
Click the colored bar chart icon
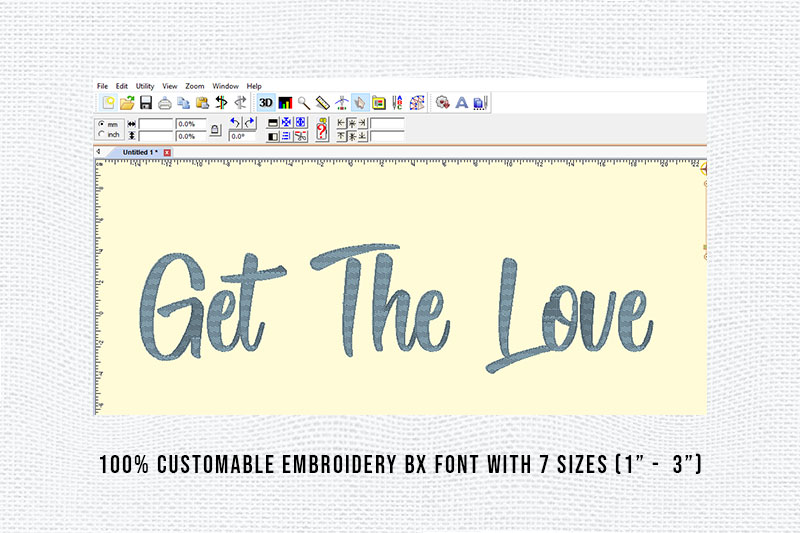[285, 103]
